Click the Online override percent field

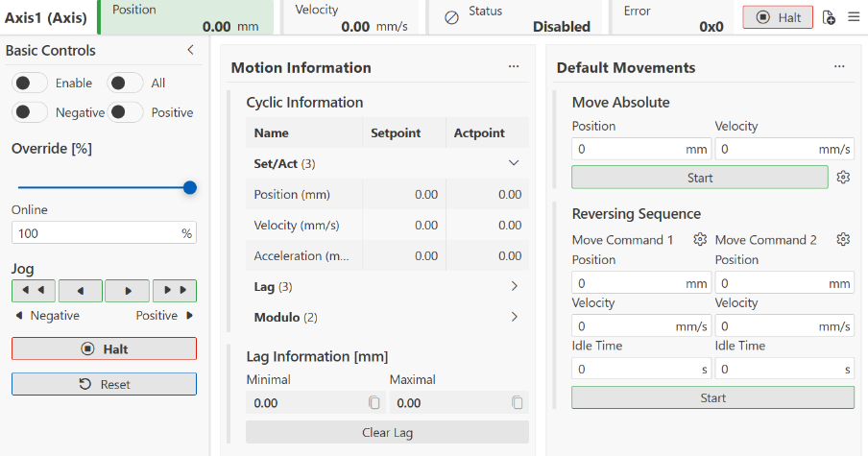click(x=104, y=233)
